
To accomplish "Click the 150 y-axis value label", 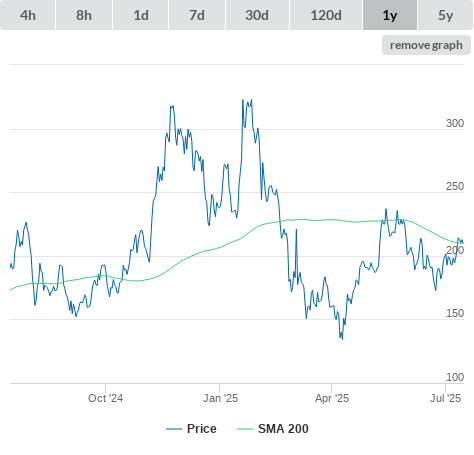I will click(455, 313).
